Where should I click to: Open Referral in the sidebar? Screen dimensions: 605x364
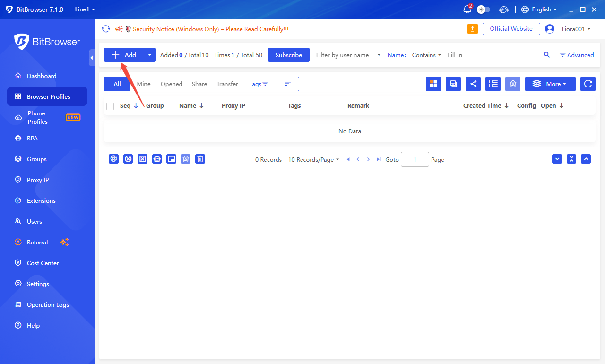[47, 242]
